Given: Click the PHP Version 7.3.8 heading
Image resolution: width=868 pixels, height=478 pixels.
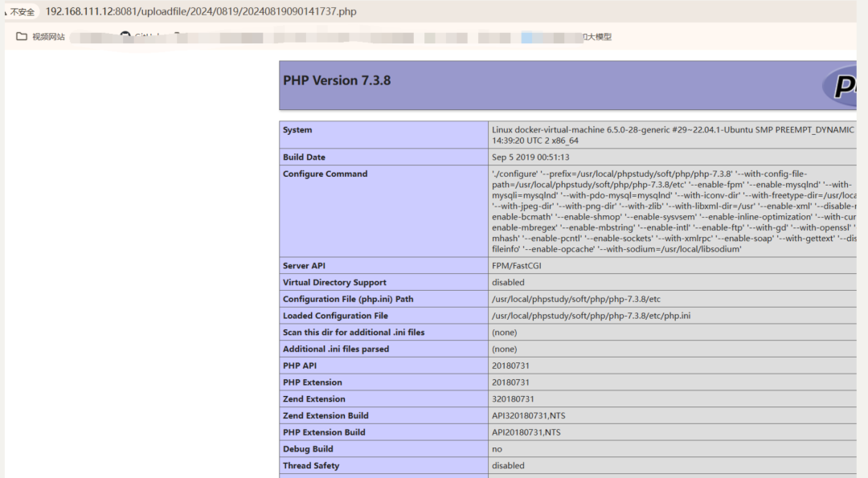Looking at the screenshot, I should point(337,81).
